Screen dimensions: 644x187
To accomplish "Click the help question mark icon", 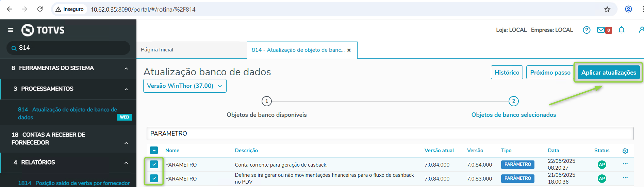I will (586, 30).
